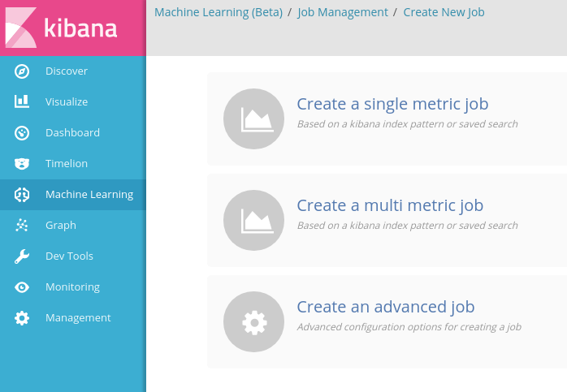Click the Timelion mask icon
Viewport: 567px width, 392px height.
[22, 164]
